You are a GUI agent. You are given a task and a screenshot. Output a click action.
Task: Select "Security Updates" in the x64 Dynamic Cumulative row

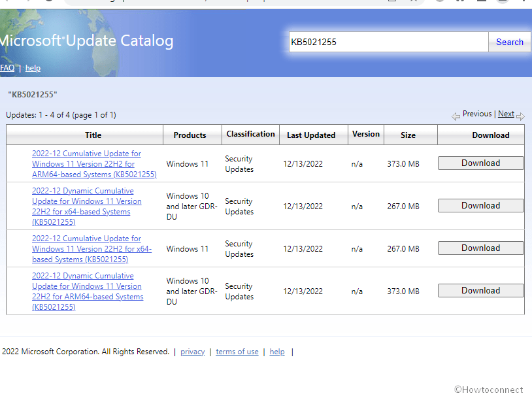pos(239,207)
